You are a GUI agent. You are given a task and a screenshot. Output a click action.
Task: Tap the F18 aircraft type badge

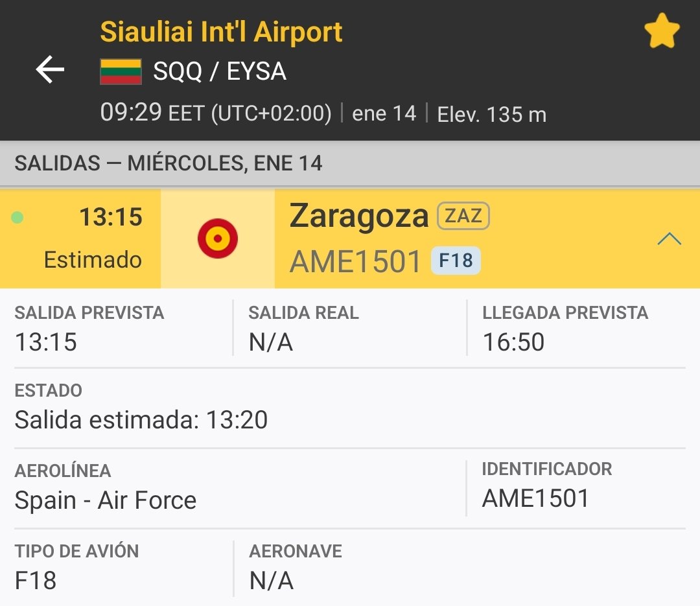[456, 261]
